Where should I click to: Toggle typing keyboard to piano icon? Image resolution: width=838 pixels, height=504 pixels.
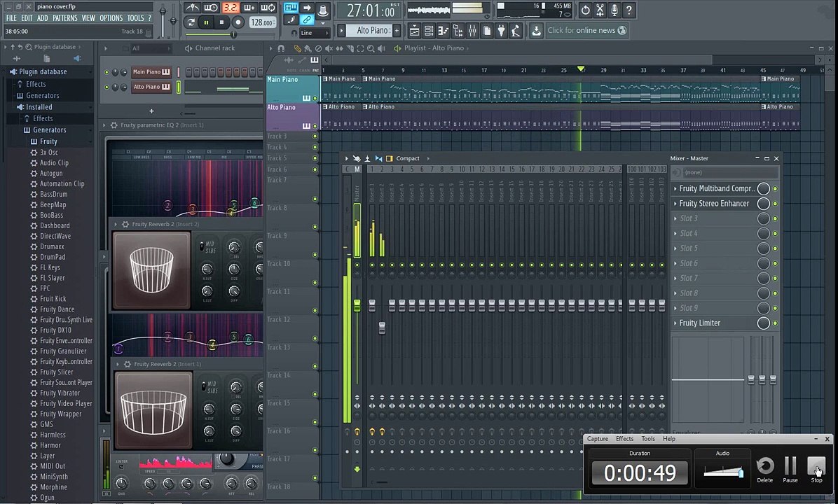pos(291,8)
